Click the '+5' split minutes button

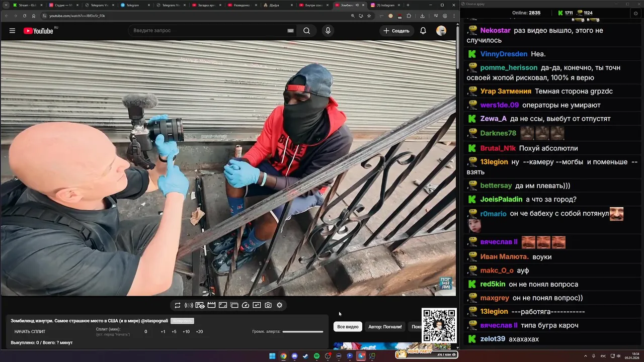pyautogui.click(x=174, y=332)
